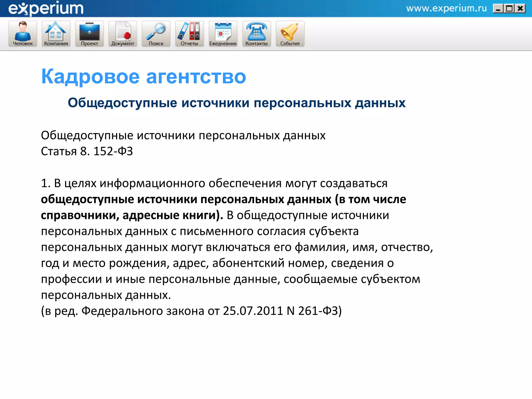Show События bell icon
Viewport: 532px width, 399px height.
pos(290,34)
